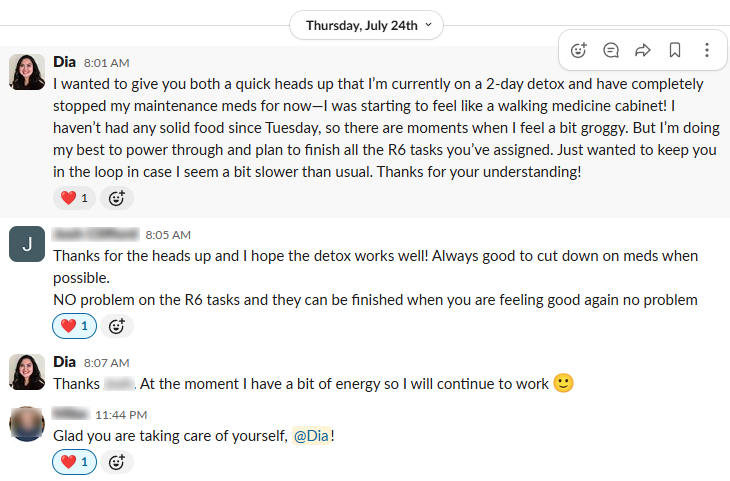Click the 8:05 AM message timestamp

click(168, 235)
